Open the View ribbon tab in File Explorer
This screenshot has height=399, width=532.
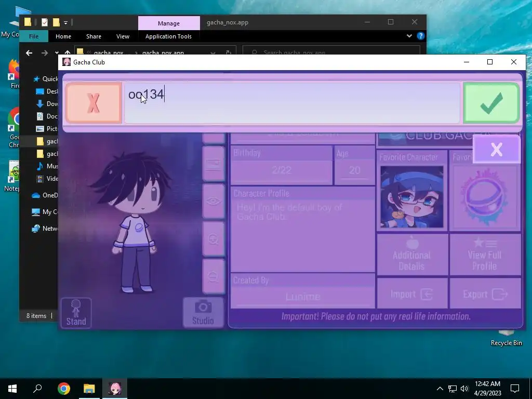tap(123, 36)
